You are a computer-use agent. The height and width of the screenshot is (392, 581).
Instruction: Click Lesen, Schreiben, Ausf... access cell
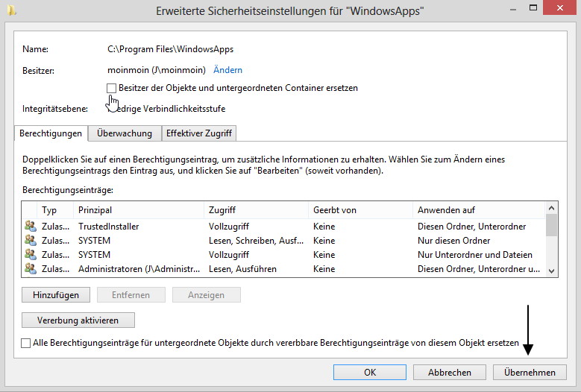[256, 241]
